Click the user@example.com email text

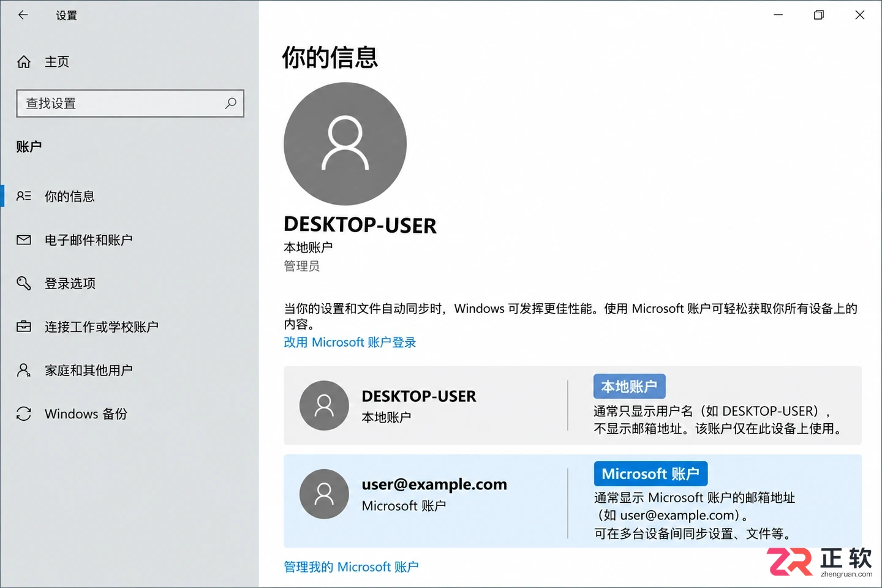pos(434,484)
